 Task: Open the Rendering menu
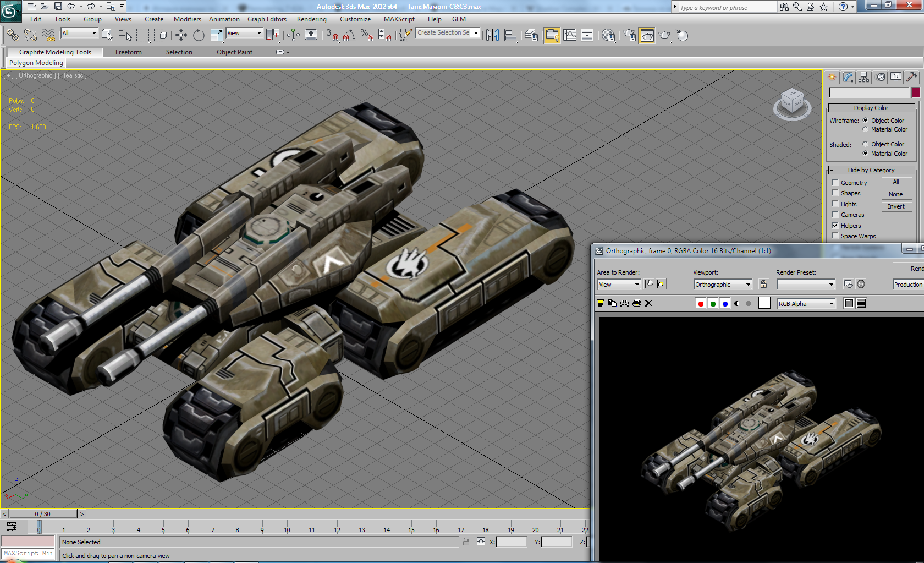[312, 19]
